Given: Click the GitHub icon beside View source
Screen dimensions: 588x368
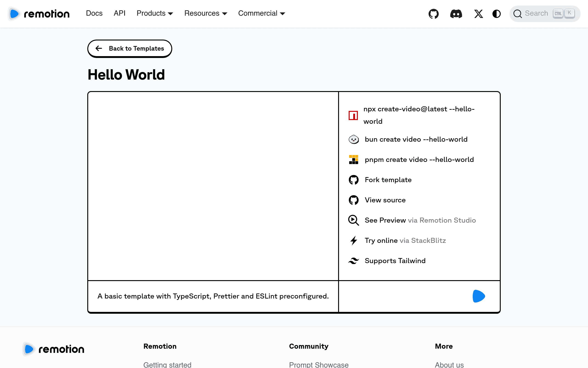Looking at the screenshot, I should pyautogui.click(x=353, y=200).
